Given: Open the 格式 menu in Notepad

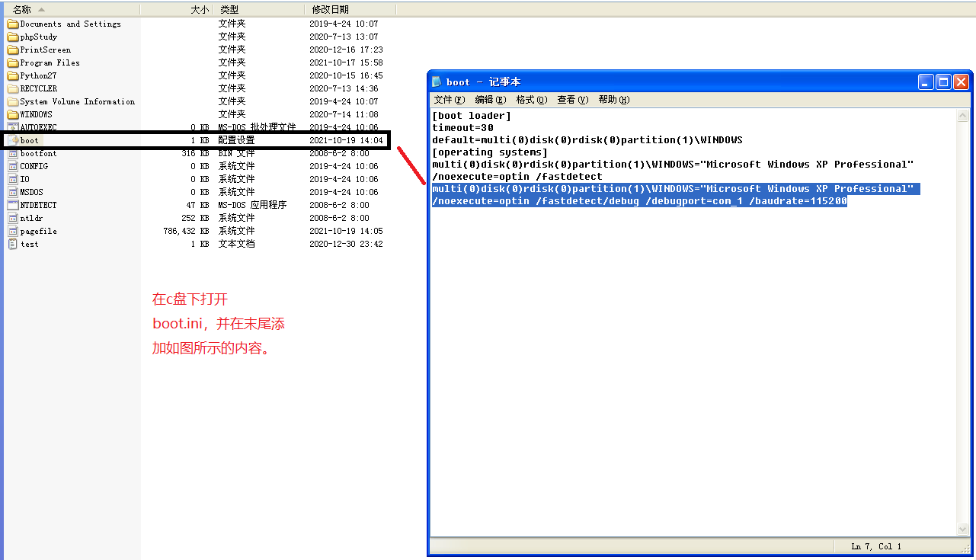Looking at the screenshot, I should coord(531,99).
